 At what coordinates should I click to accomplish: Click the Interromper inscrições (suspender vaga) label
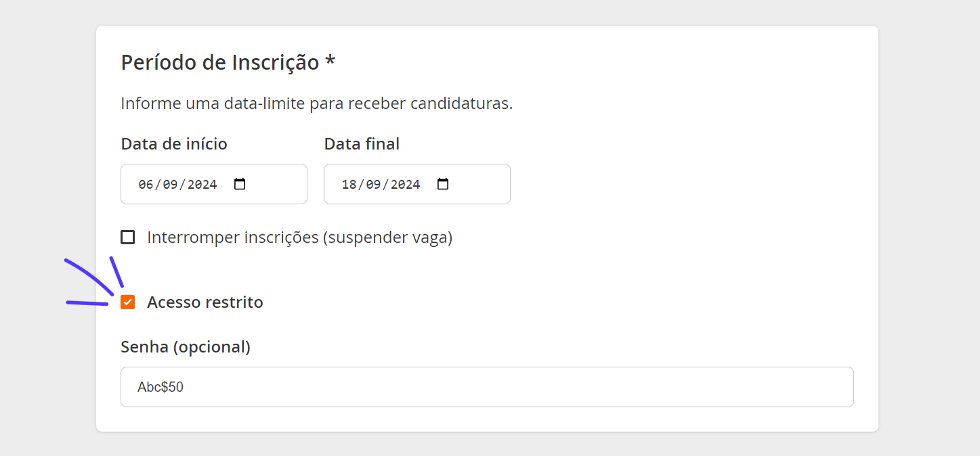click(x=299, y=237)
